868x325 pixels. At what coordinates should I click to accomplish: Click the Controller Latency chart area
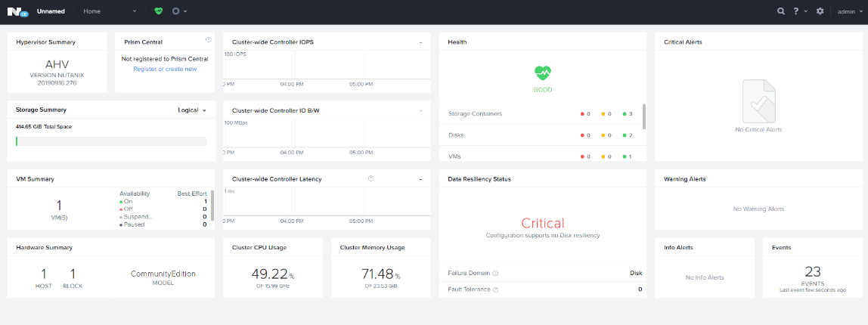pyautogui.click(x=327, y=202)
